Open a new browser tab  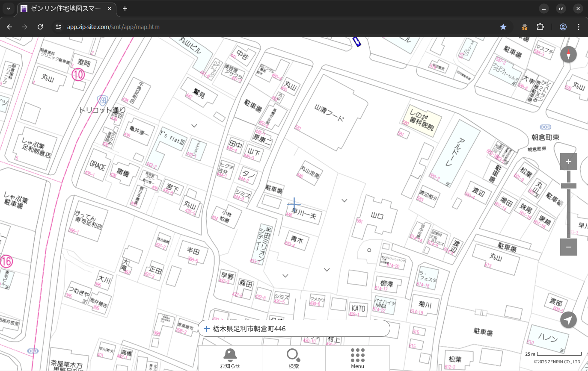click(x=125, y=9)
